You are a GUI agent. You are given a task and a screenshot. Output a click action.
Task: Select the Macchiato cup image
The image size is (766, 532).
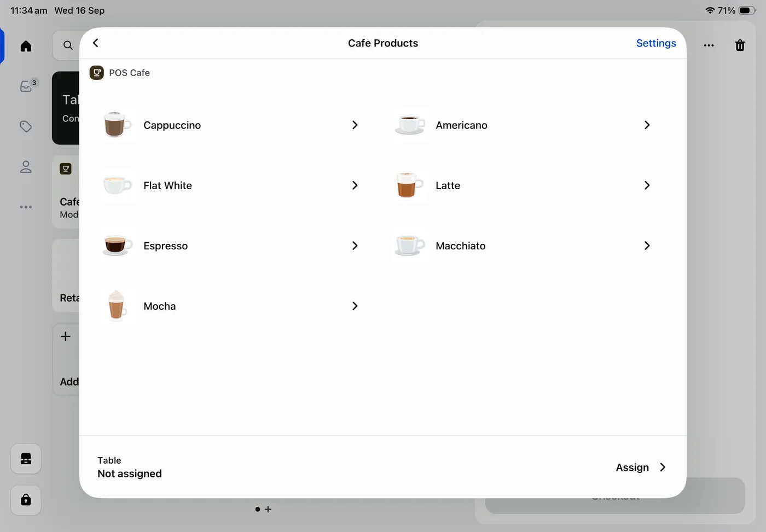click(x=410, y=245)
